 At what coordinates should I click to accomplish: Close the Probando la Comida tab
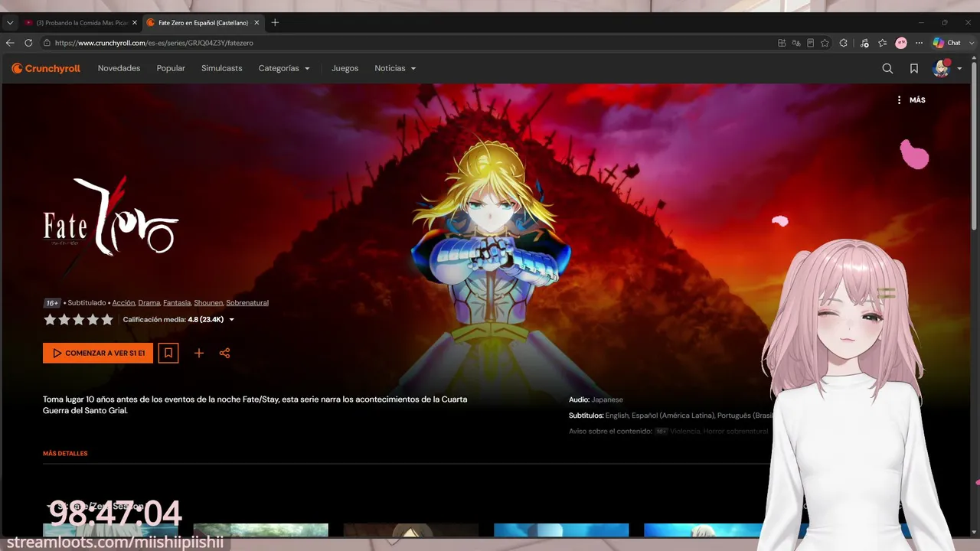point(135,23)
